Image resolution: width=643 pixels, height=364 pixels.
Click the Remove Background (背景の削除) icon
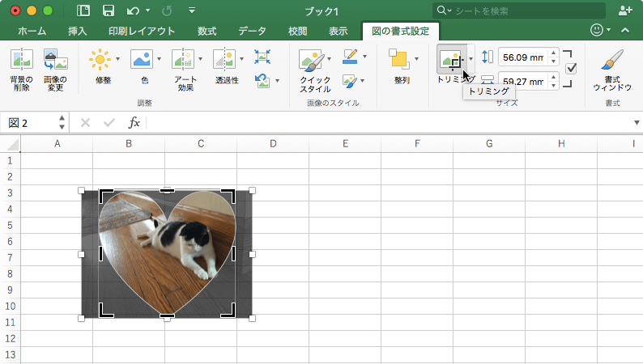coord(21,59)
